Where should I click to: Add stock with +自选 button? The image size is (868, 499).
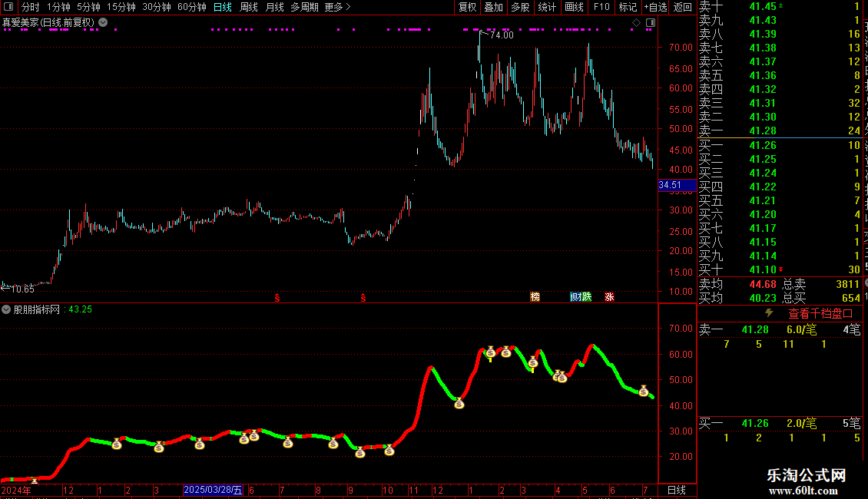coord(655,7)
